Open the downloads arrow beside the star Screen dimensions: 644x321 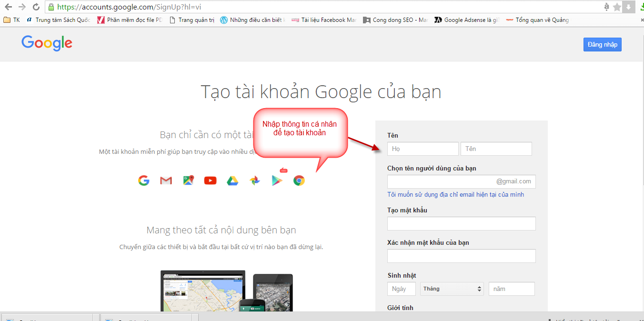click(629, 7)
